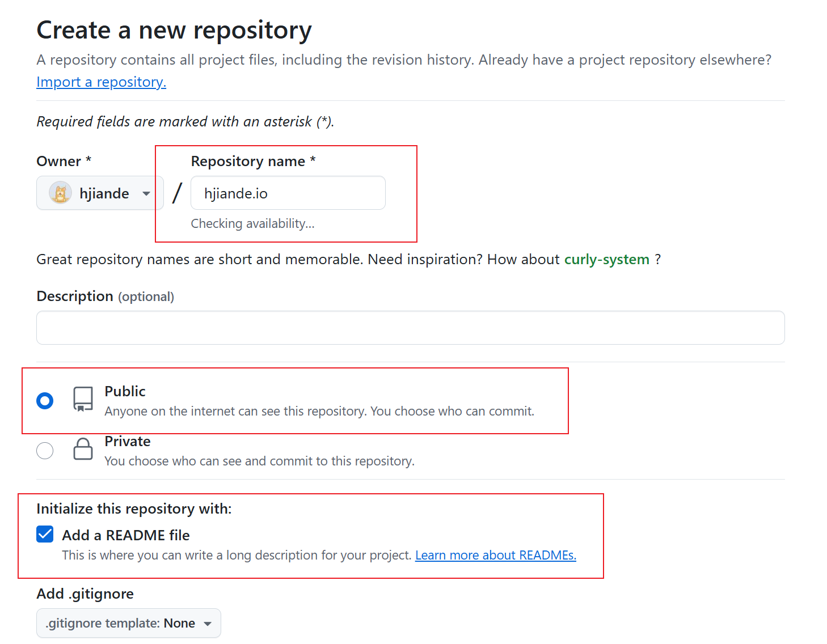Expand the Owner dropdown arrow
The height and width of the screenshot is (644, 827).
[x=146, y=194]
